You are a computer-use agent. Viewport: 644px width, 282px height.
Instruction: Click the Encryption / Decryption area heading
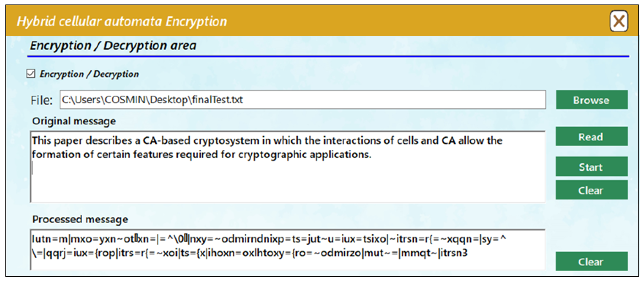coord(113,46)
